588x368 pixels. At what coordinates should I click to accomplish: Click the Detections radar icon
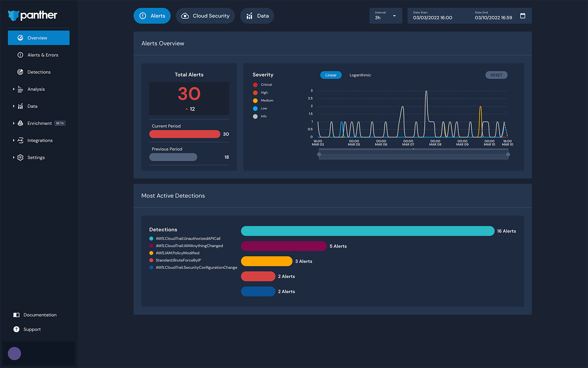20,72
